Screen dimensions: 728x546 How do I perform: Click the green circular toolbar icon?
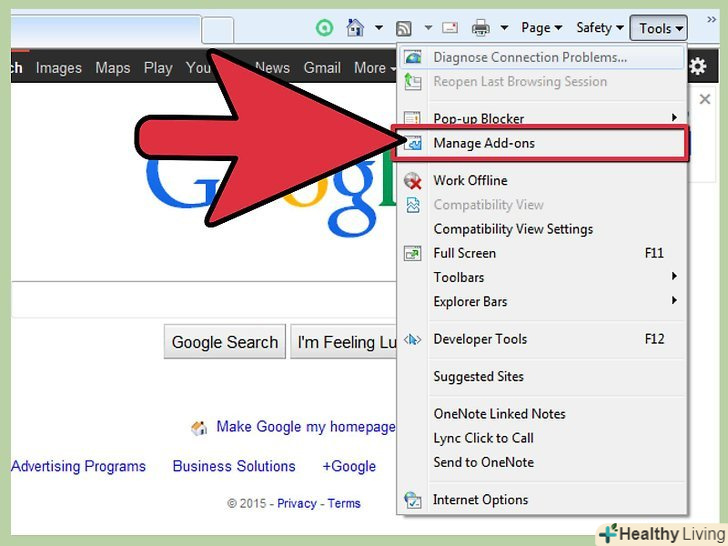pos(325,28)
